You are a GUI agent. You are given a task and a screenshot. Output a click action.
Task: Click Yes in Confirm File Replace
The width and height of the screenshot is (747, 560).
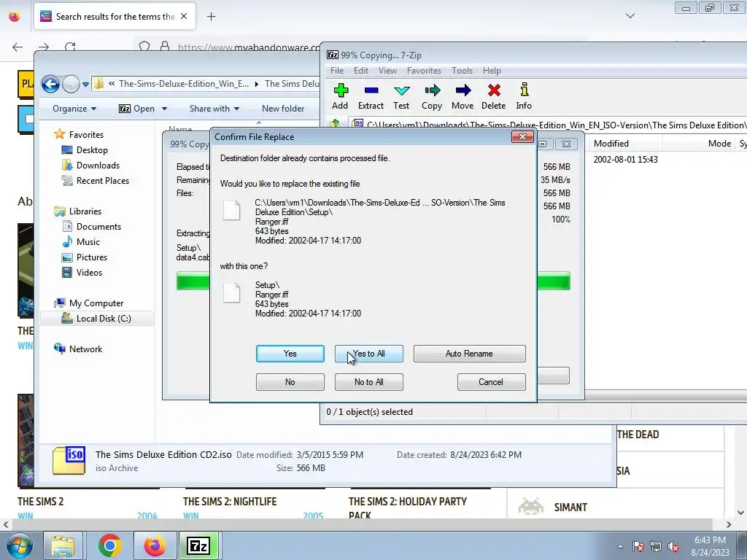click(x=290, y=354)
